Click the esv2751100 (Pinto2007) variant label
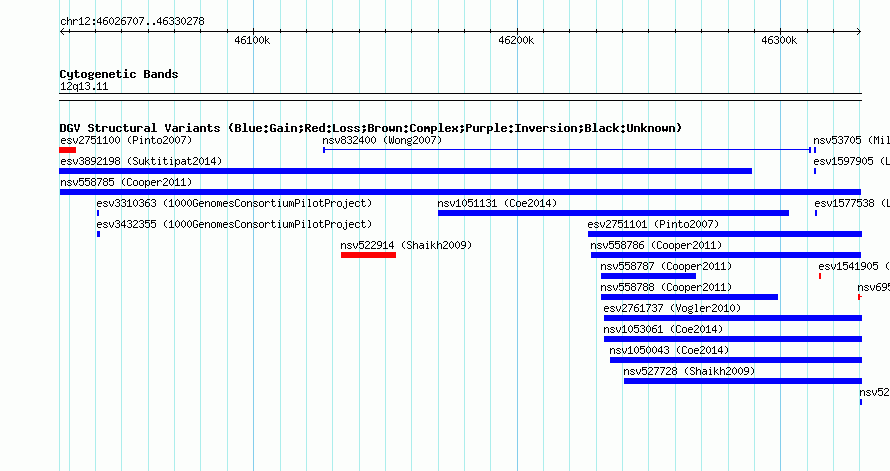 (x=126, y=140)
